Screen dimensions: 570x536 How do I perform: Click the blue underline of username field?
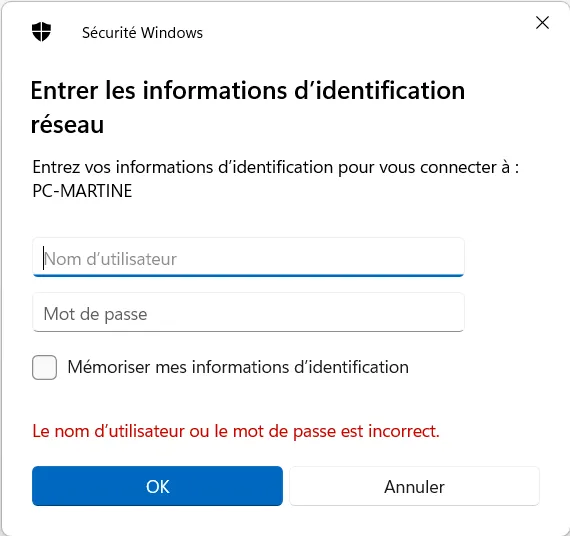coord(248,275)
